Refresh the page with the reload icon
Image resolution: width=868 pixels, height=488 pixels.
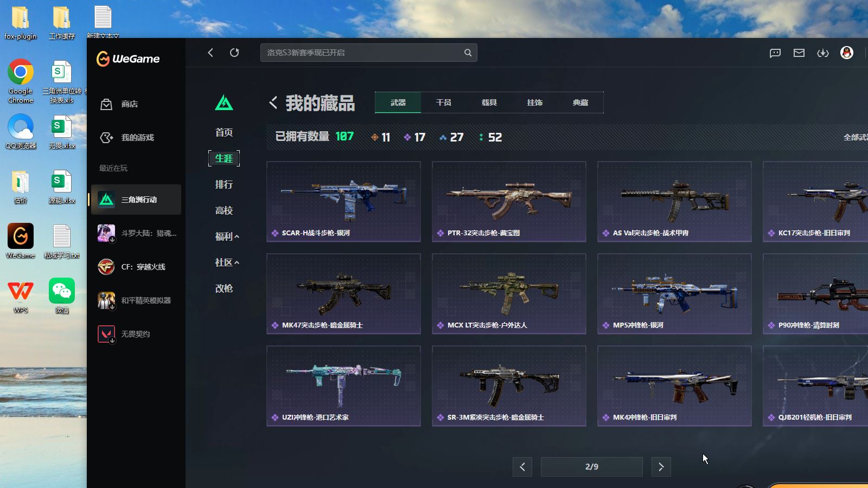(234, 53)
